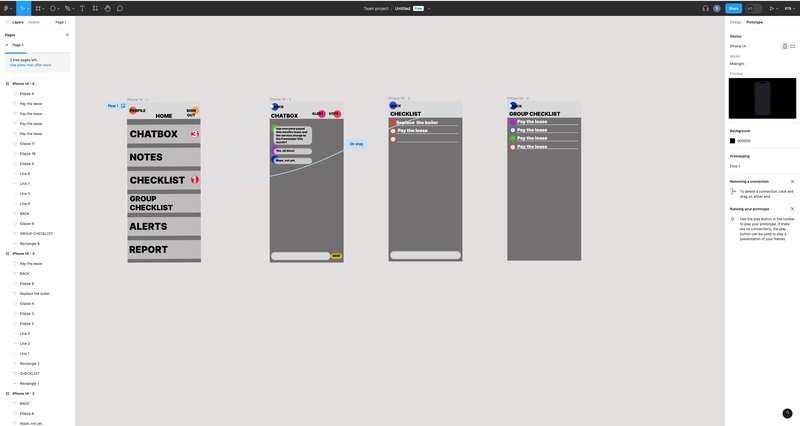800x426 pixels.
Task: Select the Pen tool
Action: pyautogui.click(x=67, y=8)
